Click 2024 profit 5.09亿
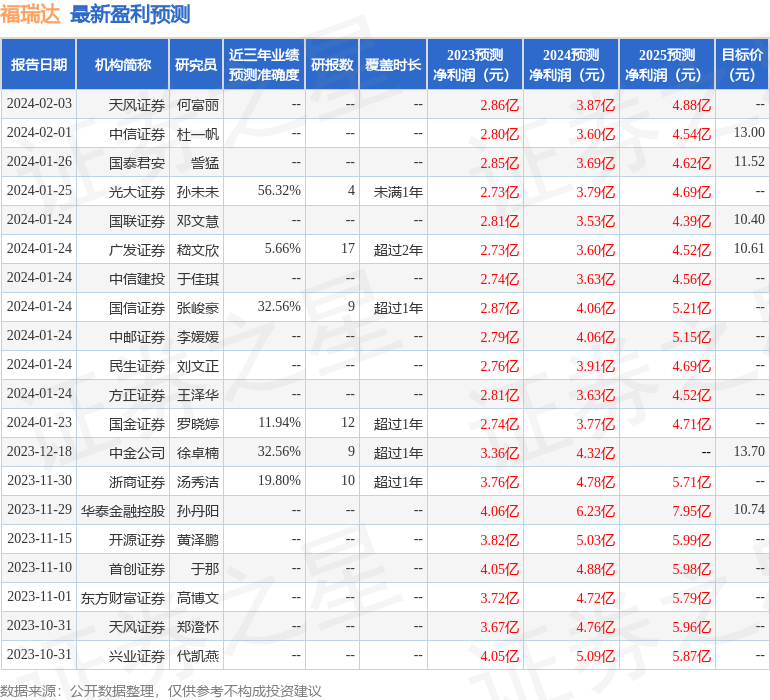Viewport: 770px width, 700px height. (595, 656)
